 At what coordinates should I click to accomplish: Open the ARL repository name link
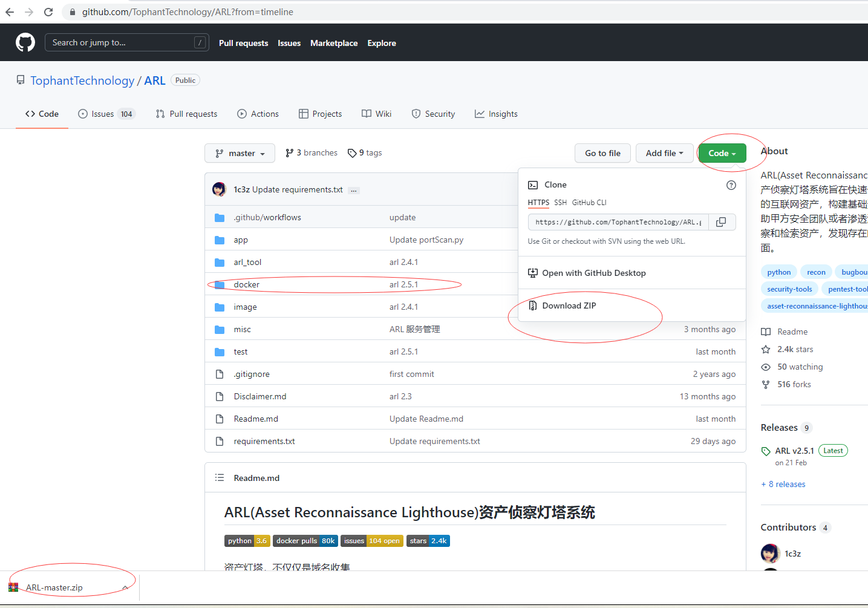point(155,80)
